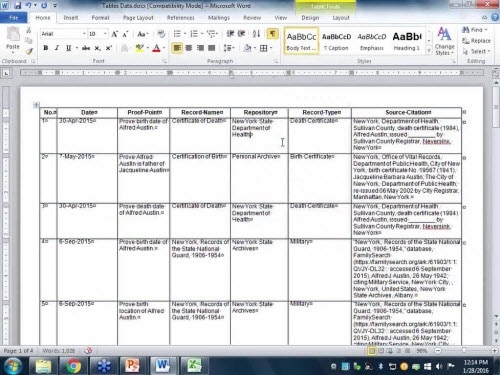Click Text Effects icon
This screenshot has height=375, width=500.
(x=125, y=48)
